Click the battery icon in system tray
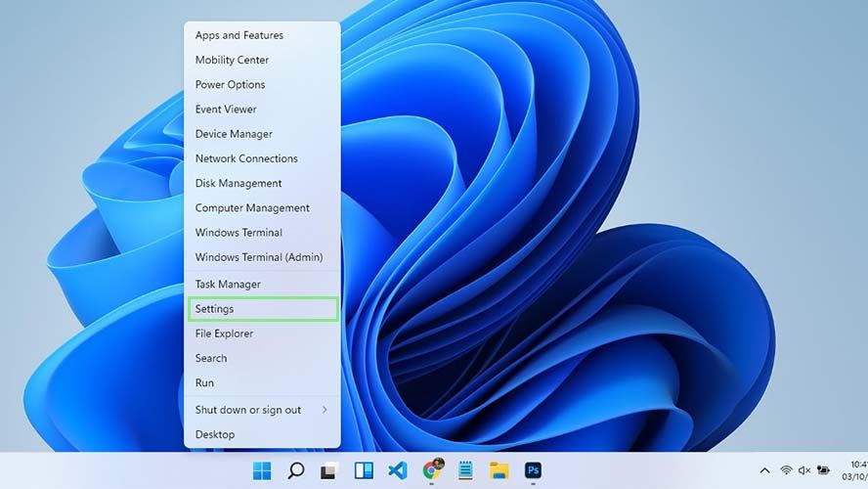Image resolution: width=868 pixels, height=489 pixels. point(824,470)
